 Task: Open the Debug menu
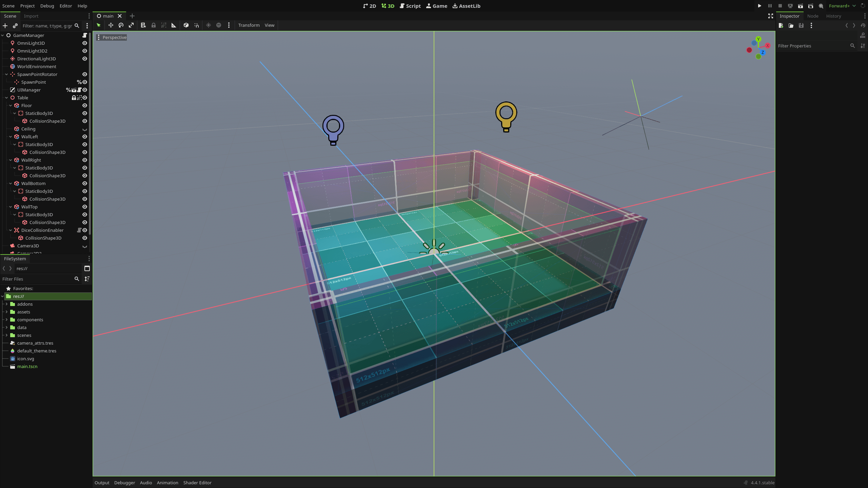pyautogui.click(x=47, y=6)
